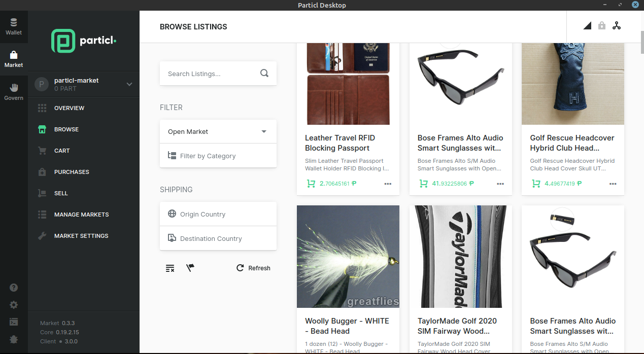644x354 pixels.
Task: Click the particl-market profile avatar
Action: [x=42, y=84]
